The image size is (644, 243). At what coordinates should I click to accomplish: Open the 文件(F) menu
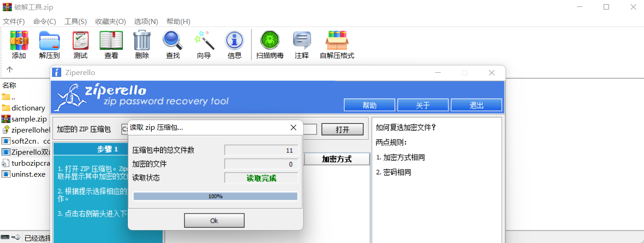(14, 22)
